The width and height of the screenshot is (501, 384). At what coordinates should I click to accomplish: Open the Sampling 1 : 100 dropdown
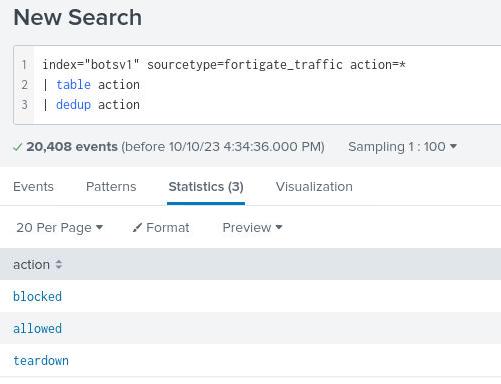pyautogui.click(x=402, y=147)
